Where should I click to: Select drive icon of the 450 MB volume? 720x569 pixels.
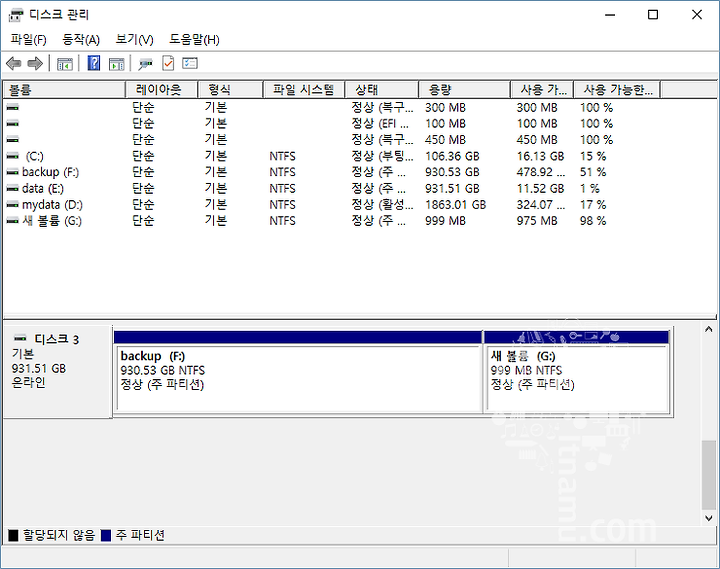coord(12,140)
